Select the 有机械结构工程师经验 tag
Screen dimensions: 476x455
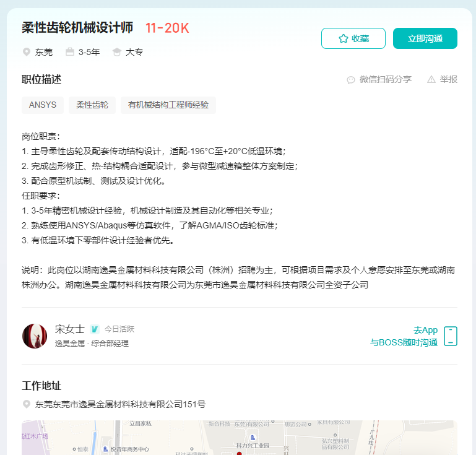pos(168,105)
